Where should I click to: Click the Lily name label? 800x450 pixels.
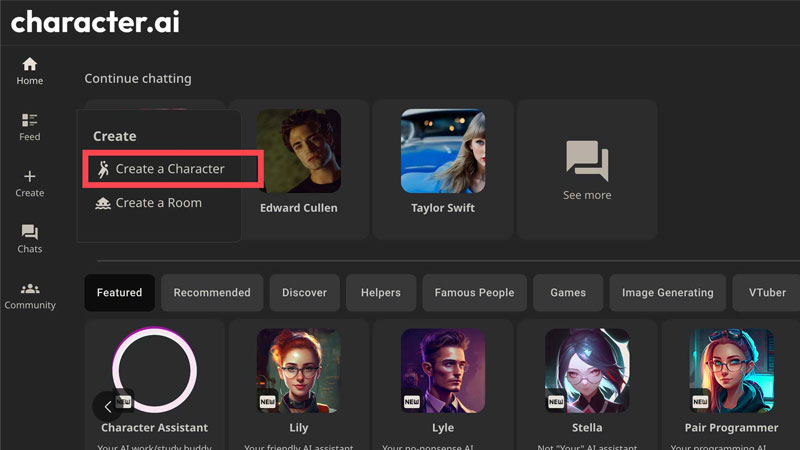coord(298,428)
